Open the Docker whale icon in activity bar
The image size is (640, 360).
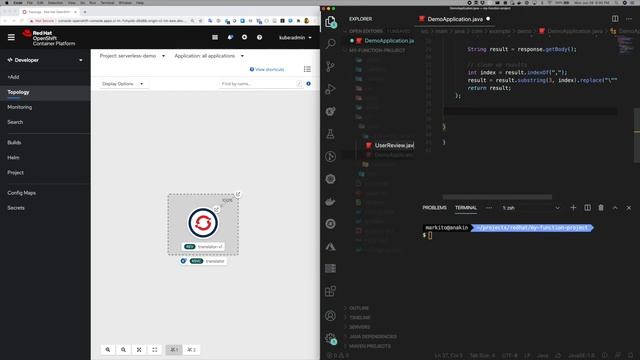[331, 201]
